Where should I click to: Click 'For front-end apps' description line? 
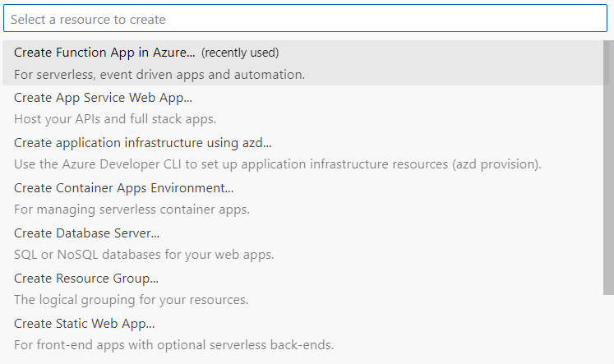point(173,346)
